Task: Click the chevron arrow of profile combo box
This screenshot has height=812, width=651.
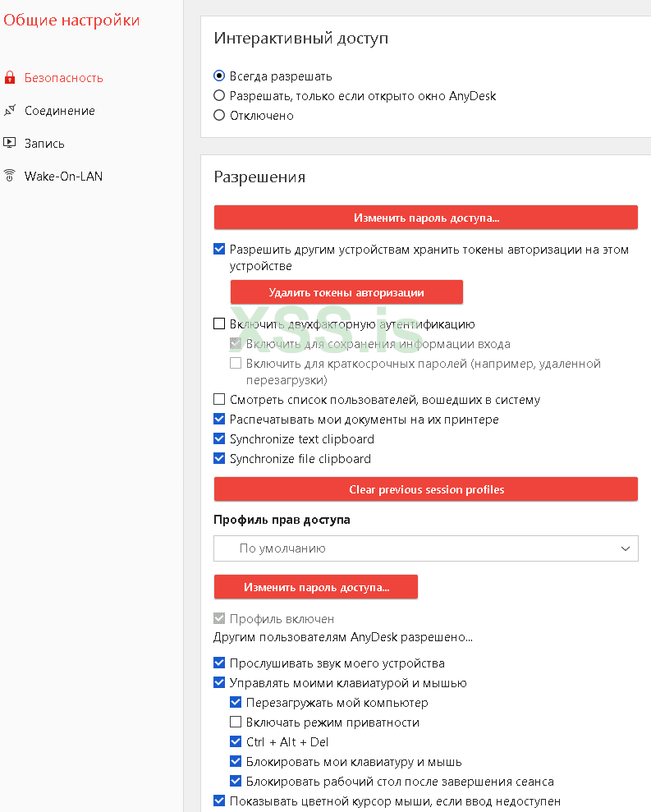Action: [626, 548]
